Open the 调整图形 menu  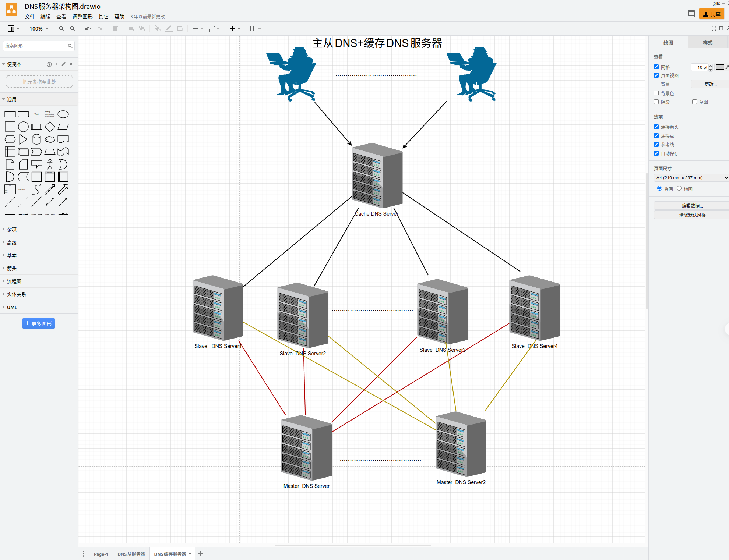(82, 17)
